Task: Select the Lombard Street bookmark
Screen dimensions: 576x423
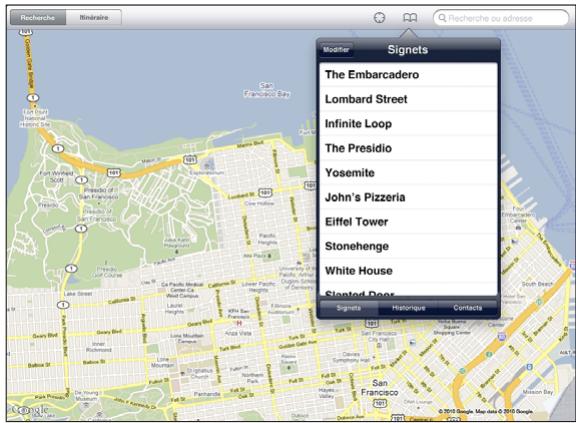Action: 408,99
